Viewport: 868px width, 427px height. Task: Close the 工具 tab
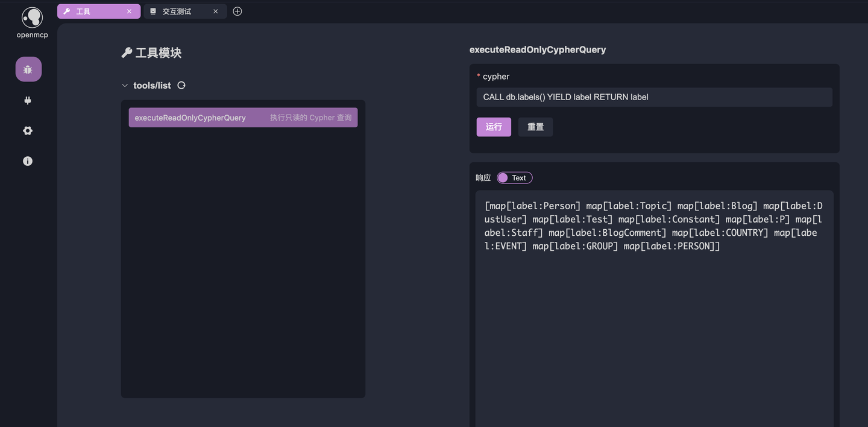[x=129, y=11]
